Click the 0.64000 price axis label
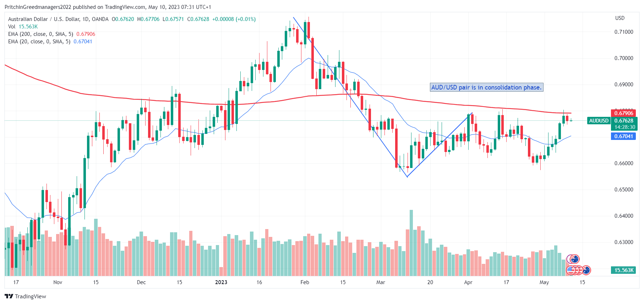The width and height of the screenshot is (644, 304). coord(624,216)
